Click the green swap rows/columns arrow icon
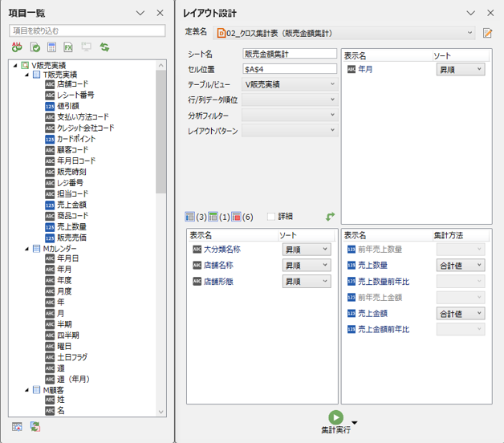 pos(329,217)
